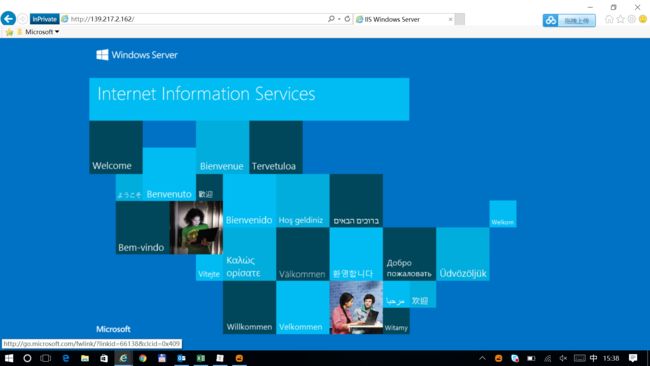Click the Hebrew ברוכים הבאים tile
The height and width of the screenshot is (366, 650).
tap(356, 201)
